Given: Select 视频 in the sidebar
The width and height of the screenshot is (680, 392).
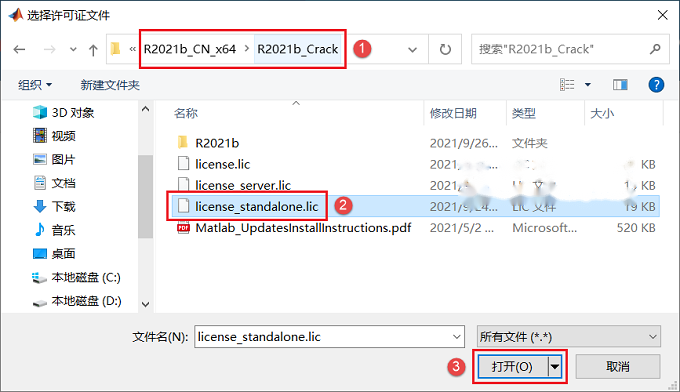Looking at the screenshot, I should pyautogui.click(x=54, y=136).
